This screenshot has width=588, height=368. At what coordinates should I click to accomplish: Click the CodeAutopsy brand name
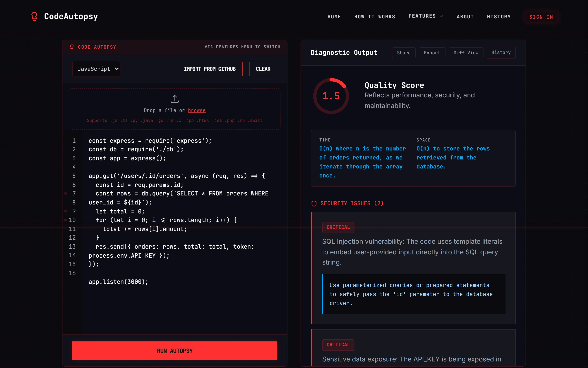pyautogui.click(x=71, y=16)
